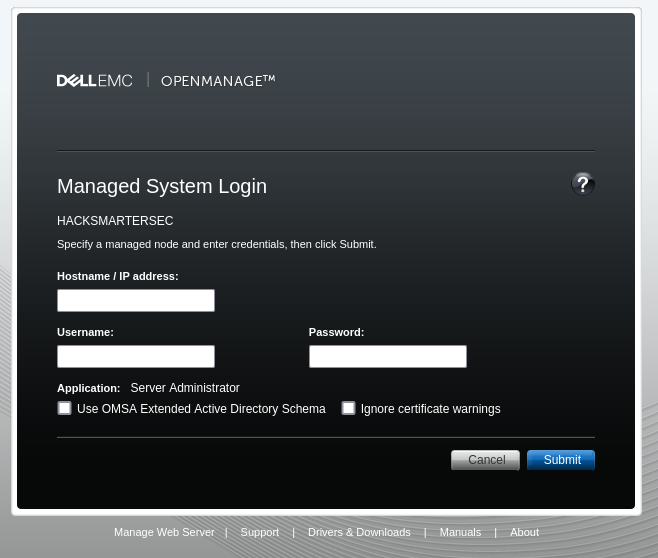This screenshot has height=558, width=658.
Task: Click the Managed System Login heading
Action: pyautogui.click(x=162, y=186)
